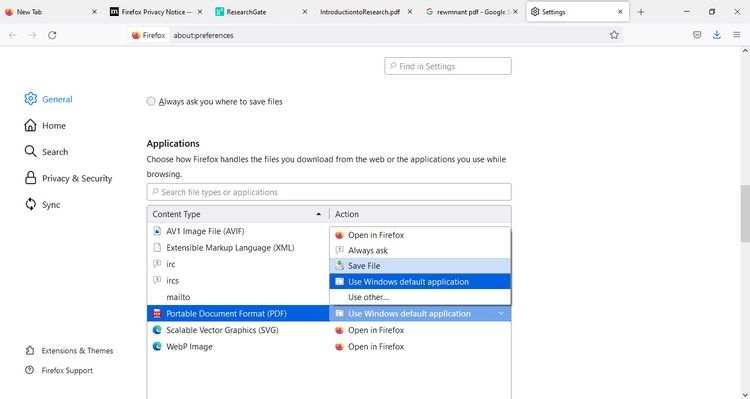Open Firefox Support link
Viewport: 750px width, 399px height.
(x=59, y=370)
